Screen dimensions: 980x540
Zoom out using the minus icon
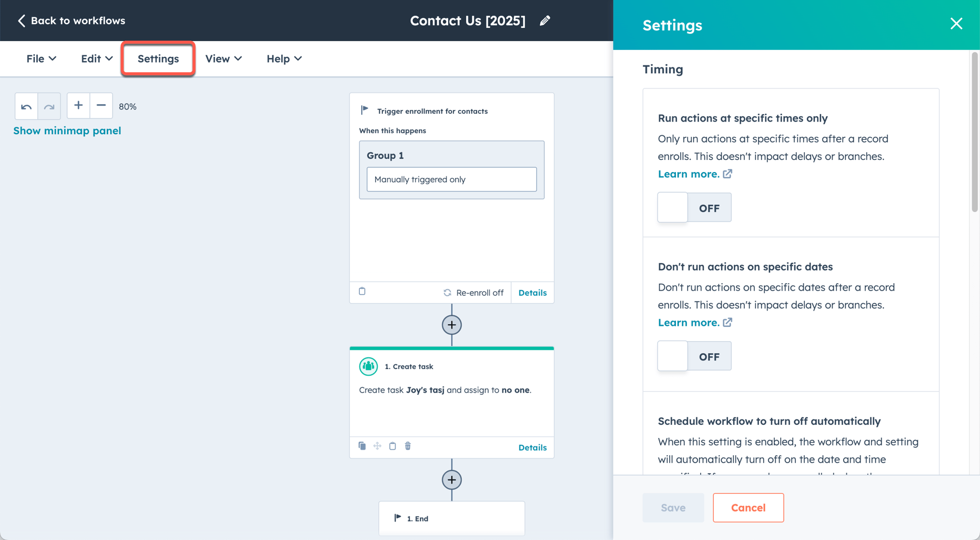[101, 106]
